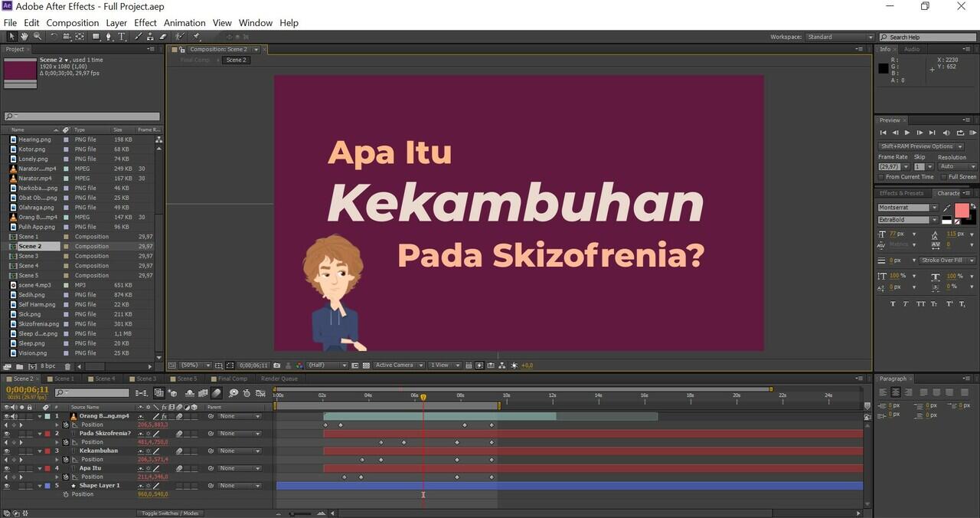Hide the Apa Itu layer eye
980x518 pixels.
tap(7, 468)
